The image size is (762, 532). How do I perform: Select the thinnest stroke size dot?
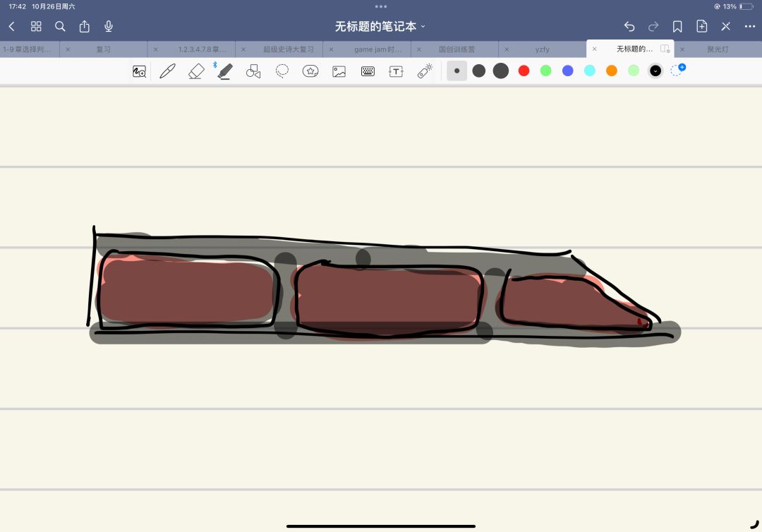(x=457, y=71)
